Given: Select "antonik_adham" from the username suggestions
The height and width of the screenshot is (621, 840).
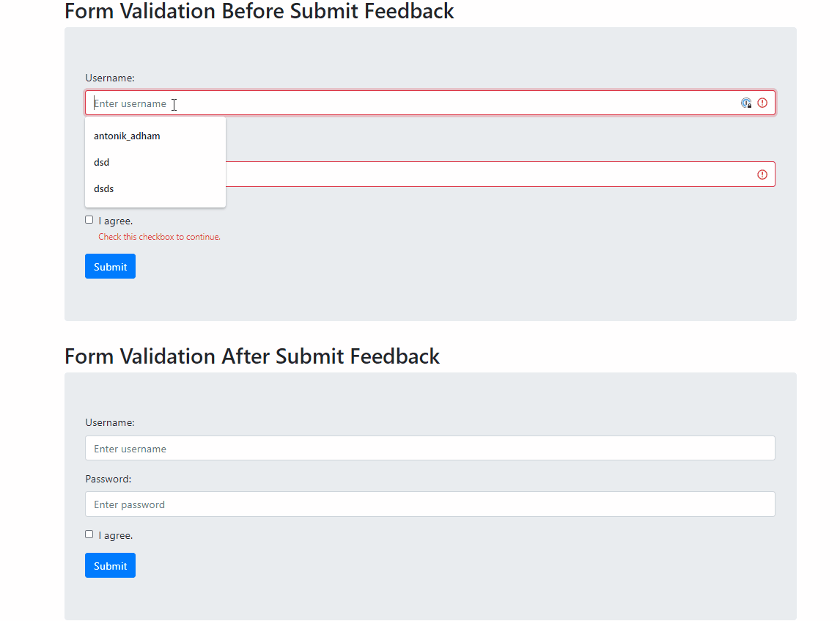Looking at the screenshot, I should coord(127,136).
